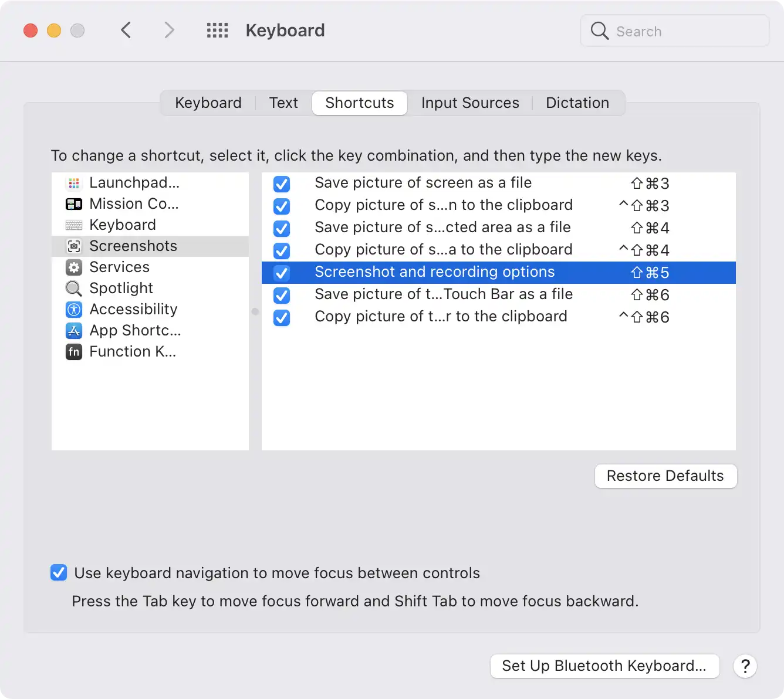
Task: Click the Screenshots camera icon
Action: [74, 246]
